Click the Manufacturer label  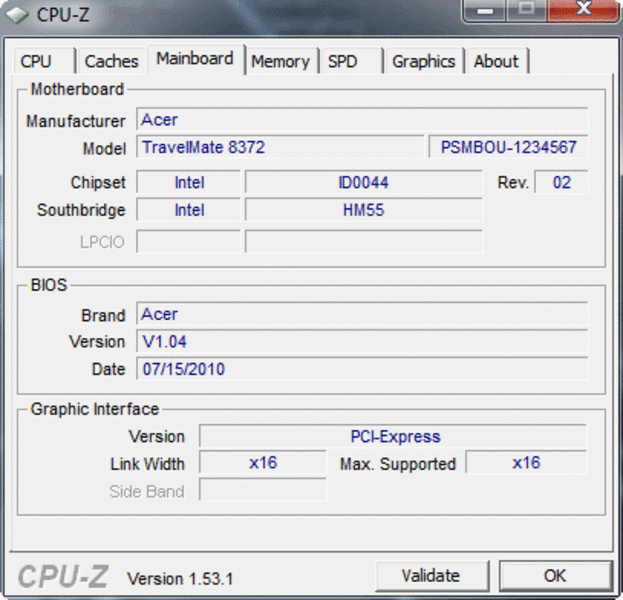(75, 121)
